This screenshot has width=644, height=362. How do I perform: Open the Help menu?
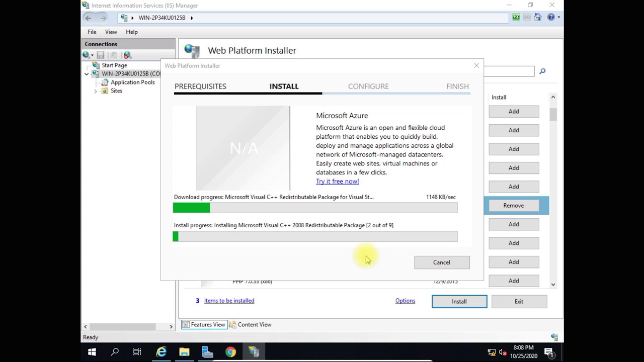pyautogui.click(x=132, y=32)
